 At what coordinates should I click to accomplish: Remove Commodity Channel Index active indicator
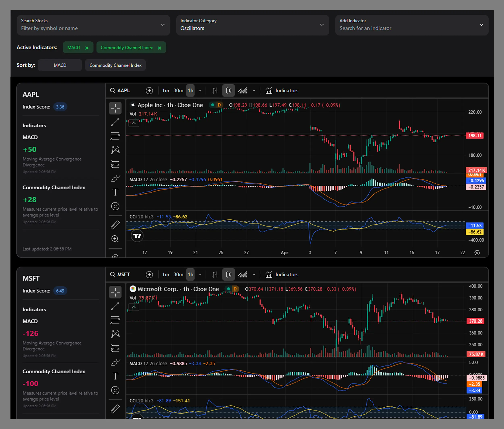coord(160,48)
